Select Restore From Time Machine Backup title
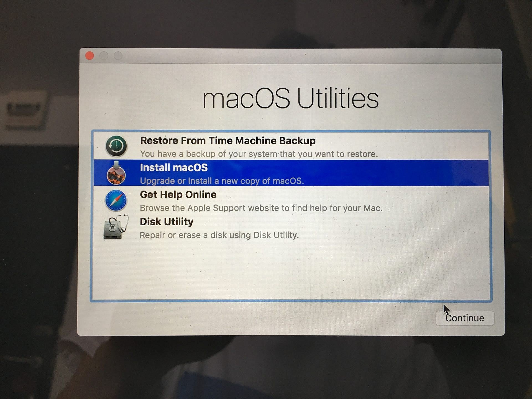Viewport: 532px width, 399px height. pyautogui.click(x=228, y=141)
